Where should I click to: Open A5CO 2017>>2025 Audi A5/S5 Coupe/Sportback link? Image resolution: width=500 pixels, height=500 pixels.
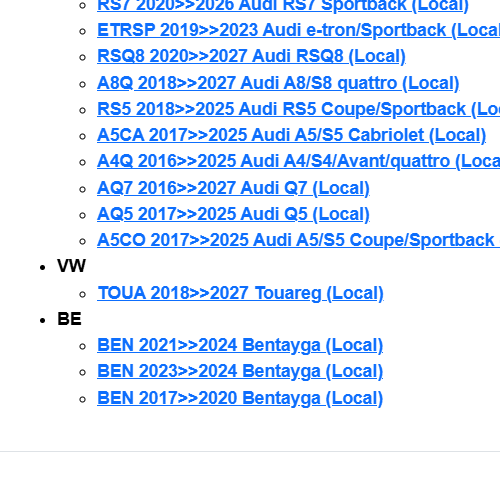[x=298, y=240]
